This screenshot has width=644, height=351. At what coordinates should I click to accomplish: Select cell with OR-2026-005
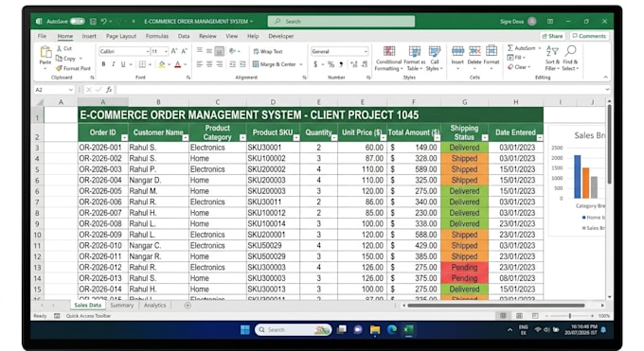(x=103, y=191)
